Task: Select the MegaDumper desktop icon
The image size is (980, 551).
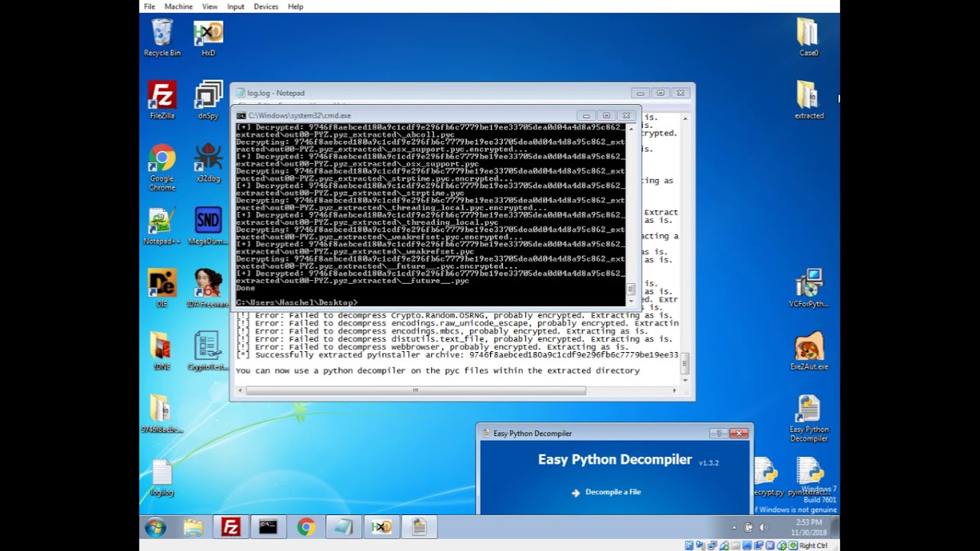Action: point(208,227)
